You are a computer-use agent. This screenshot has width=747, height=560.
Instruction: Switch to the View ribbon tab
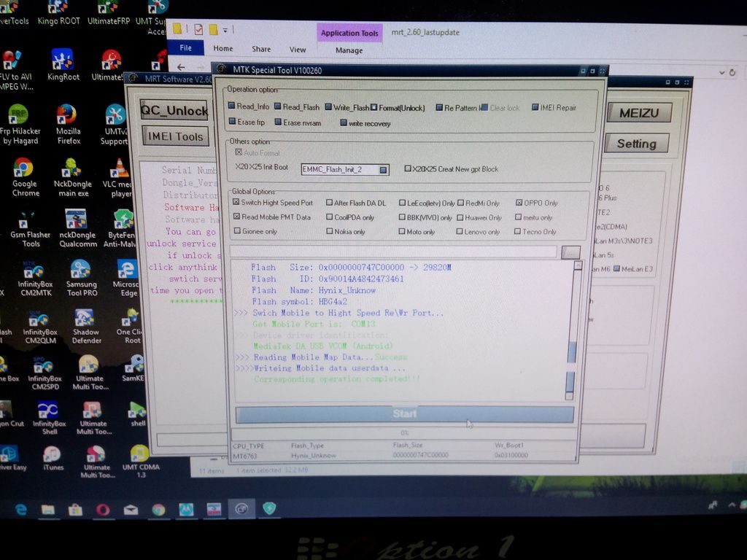pyautogui.click(x=298, y=50)
